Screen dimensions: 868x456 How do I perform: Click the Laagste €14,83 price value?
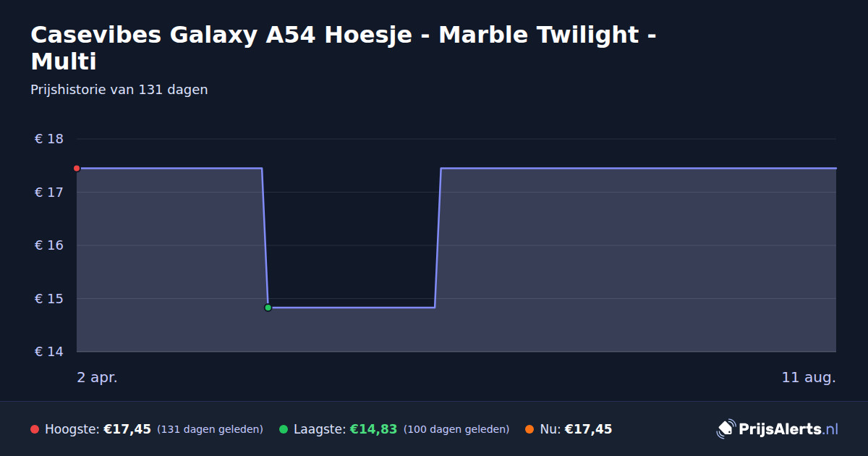373,429
